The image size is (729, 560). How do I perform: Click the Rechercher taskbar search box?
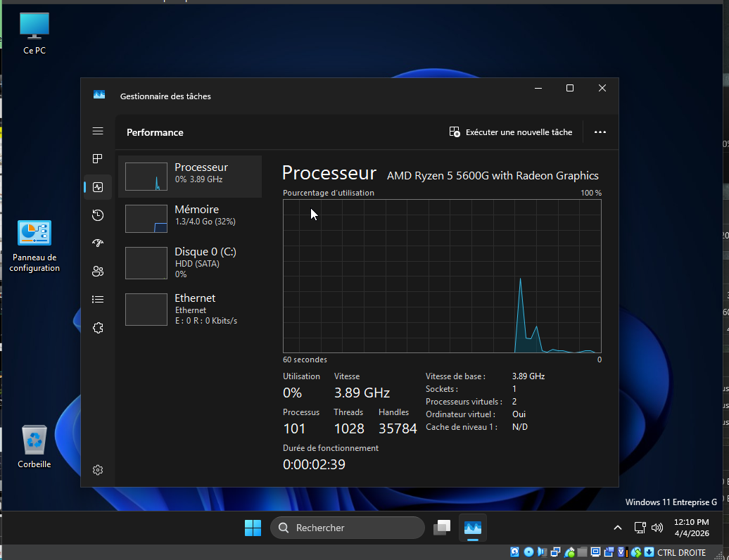click(x=348, y=528)
